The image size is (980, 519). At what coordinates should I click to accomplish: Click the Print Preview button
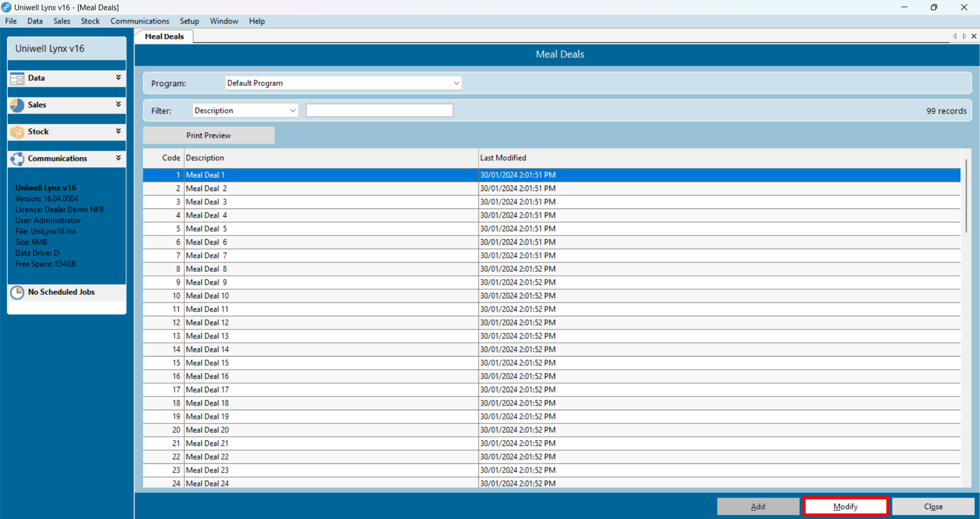click(x=208, y=135)
